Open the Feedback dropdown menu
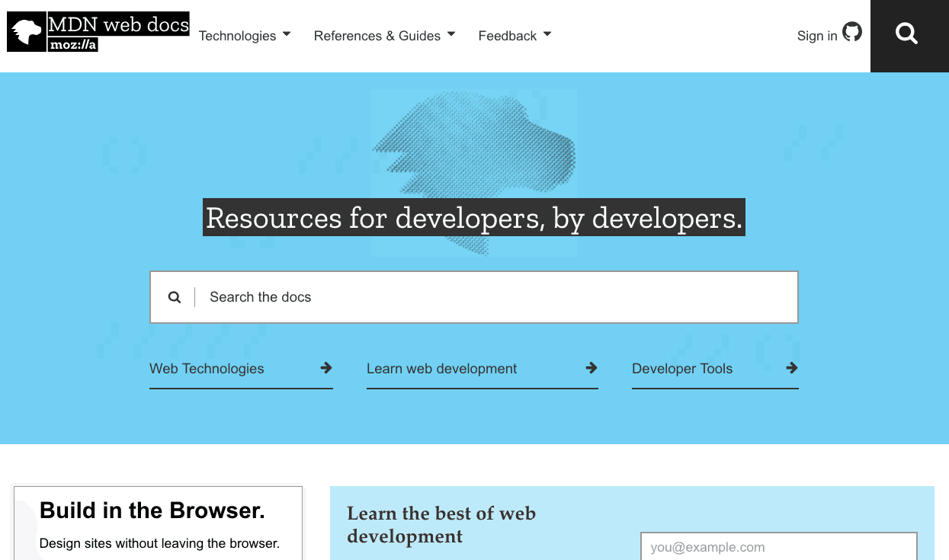Screen dimensions: 949x560 tap(549, 34)
